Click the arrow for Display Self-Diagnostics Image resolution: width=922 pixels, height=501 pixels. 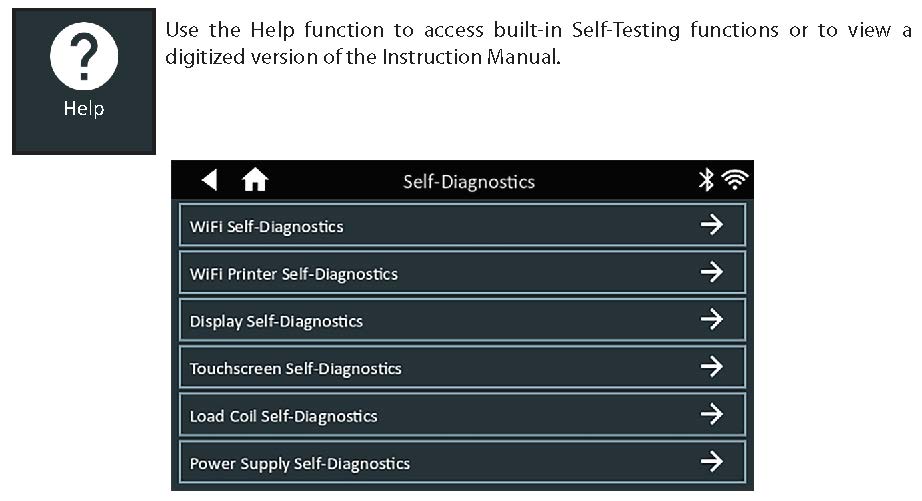711,320
